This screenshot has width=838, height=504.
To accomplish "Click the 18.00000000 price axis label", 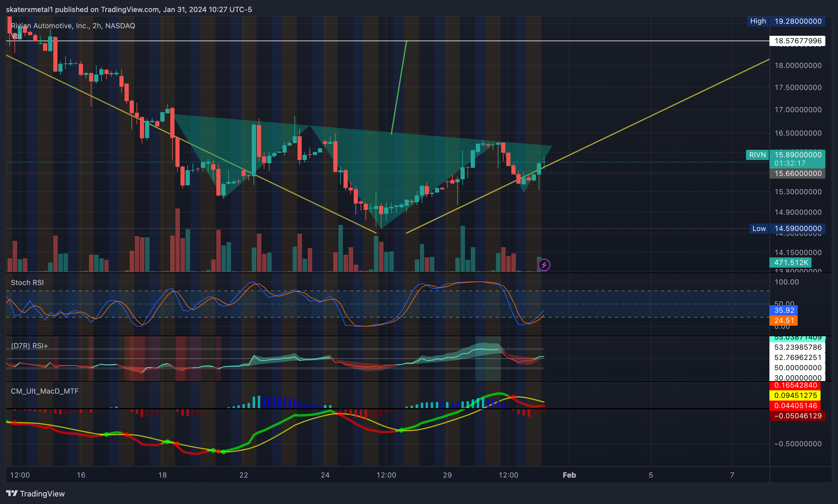I will click(x=798, y=66).
